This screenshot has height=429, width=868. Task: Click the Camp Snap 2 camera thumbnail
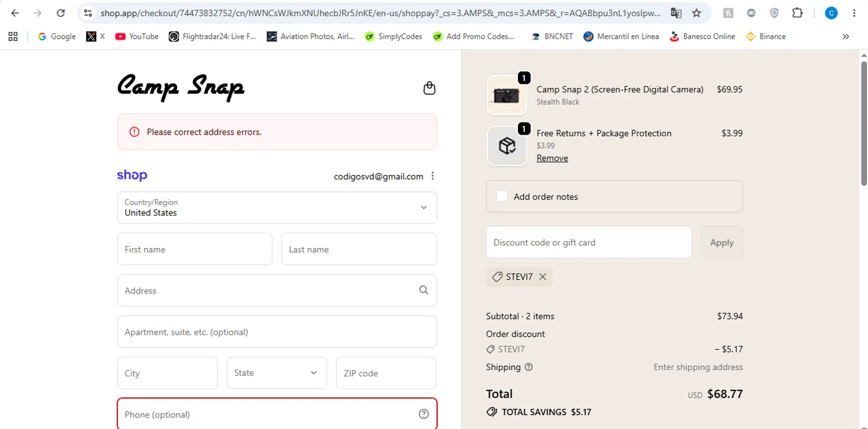coord(507,95)
